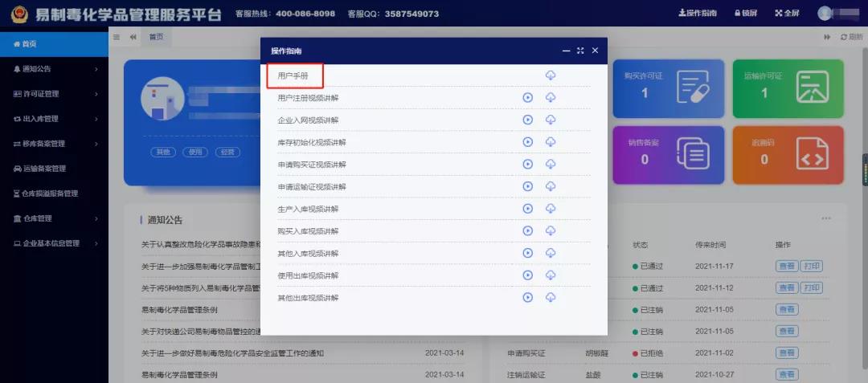
Task: Refresh the page using 刷新
Action: point(851,37)
